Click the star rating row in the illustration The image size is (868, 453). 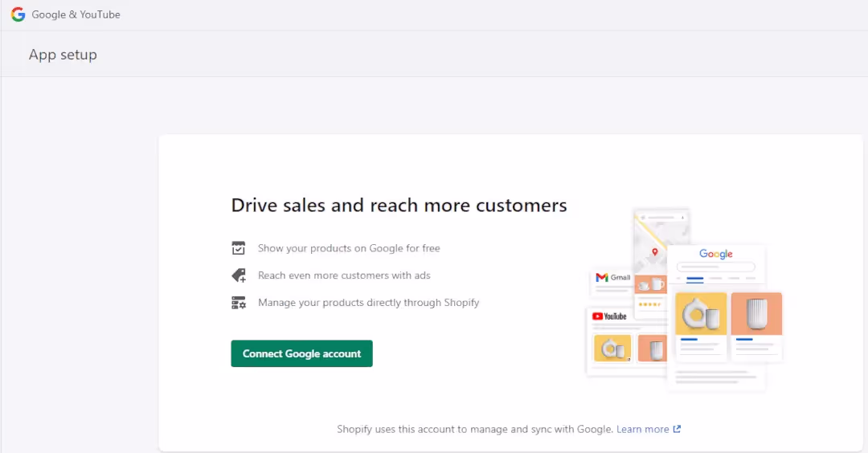[650, 304]
